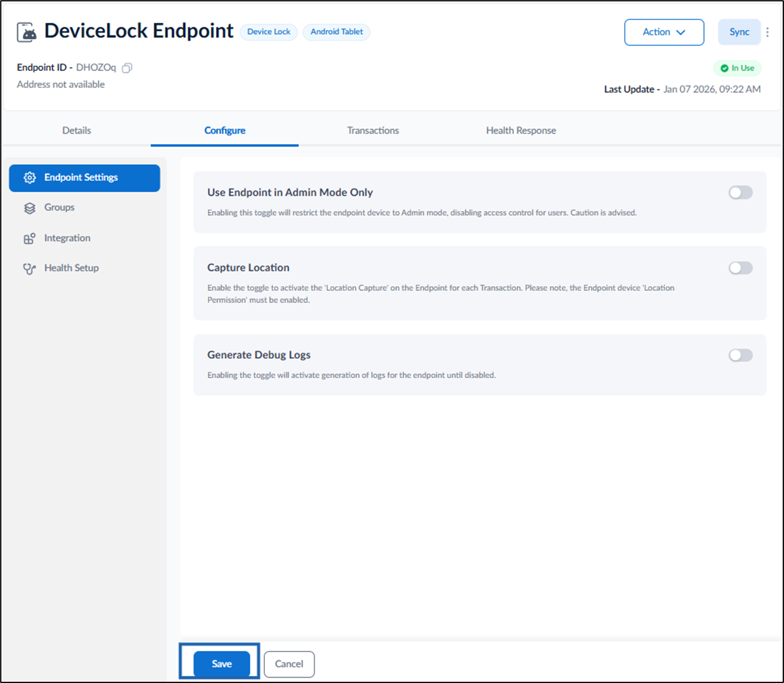
Task: Save the endpoint configuration
Action: [x=221, y=664]
